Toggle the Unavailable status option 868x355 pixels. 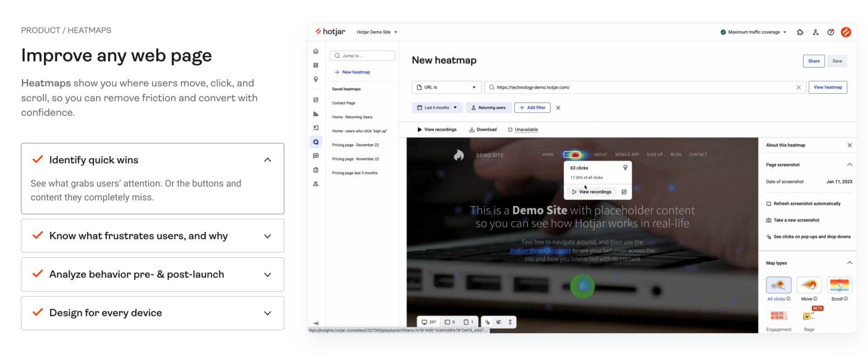[523, 129]
